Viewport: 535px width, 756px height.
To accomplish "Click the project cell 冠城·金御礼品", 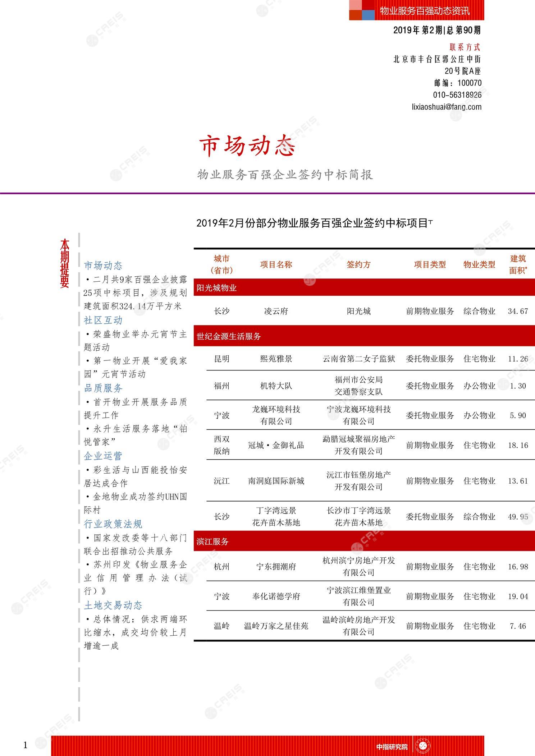I will [x=276, y=445].
